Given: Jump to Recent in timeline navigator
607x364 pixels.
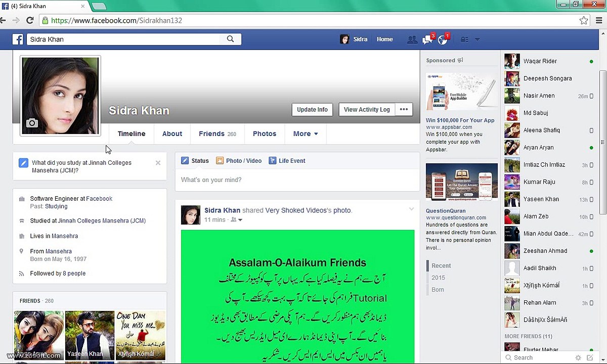Looking at the screenshot, I should 441,265.
